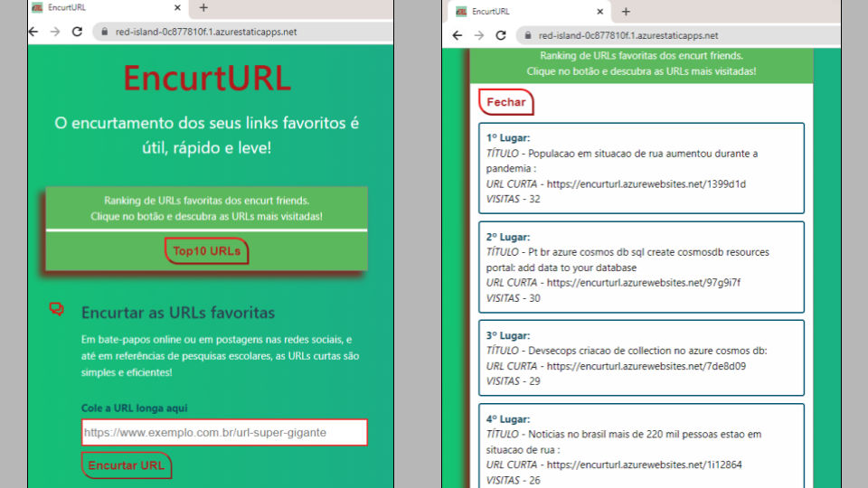Click ranking banner text in right window

click(x=641, y=63)
